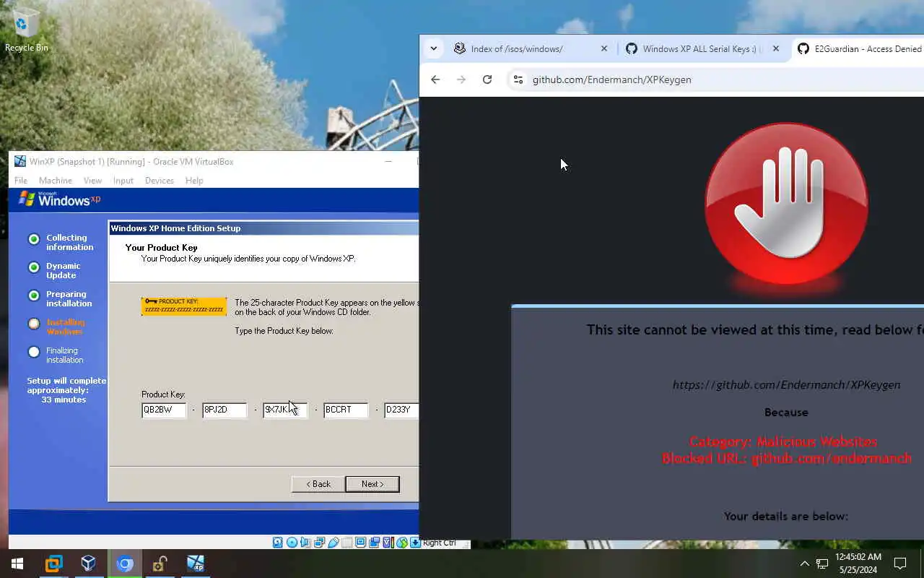Open site information icon in address bar
Screen dimensions: 924x578
tap(518, 79)
